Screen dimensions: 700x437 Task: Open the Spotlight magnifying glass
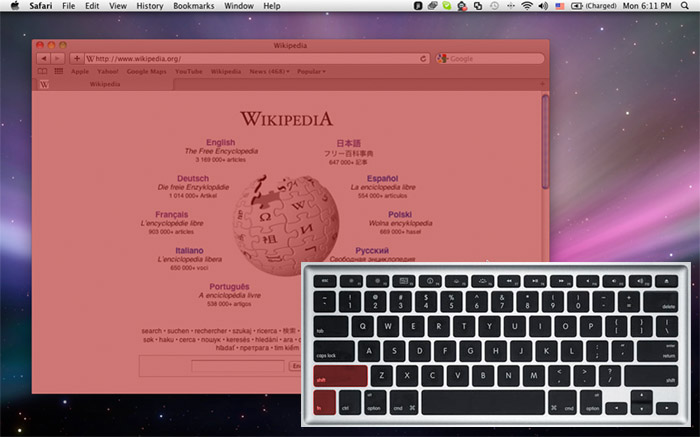tap(685, 6)
